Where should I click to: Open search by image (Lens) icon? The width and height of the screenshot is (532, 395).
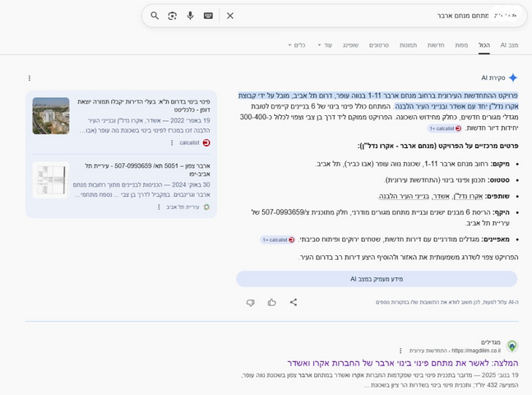click(x=173, y=16)
